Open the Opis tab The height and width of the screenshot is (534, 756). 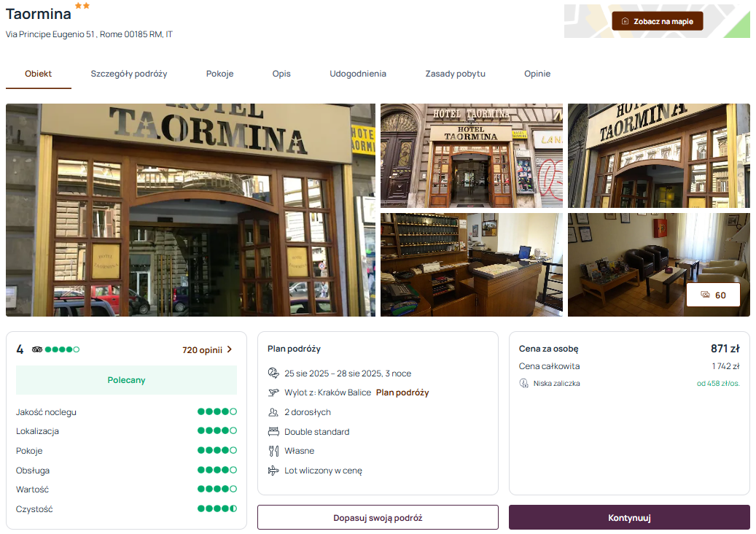281,74
